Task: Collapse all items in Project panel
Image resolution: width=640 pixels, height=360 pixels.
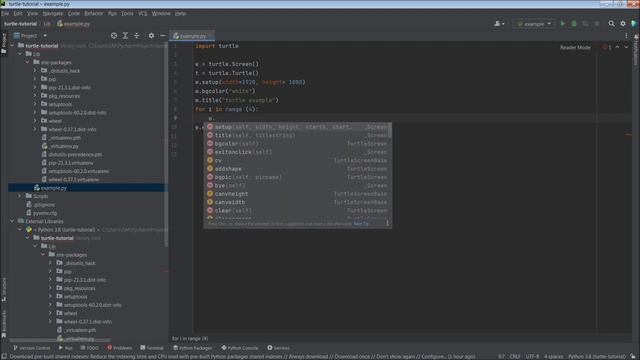Action: click(x=137, y=36)
